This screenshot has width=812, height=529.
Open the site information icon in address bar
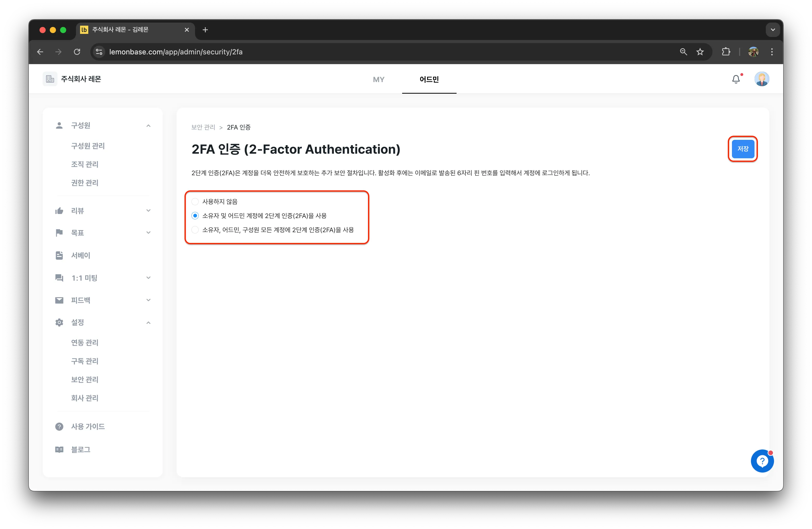coord(99,52)
